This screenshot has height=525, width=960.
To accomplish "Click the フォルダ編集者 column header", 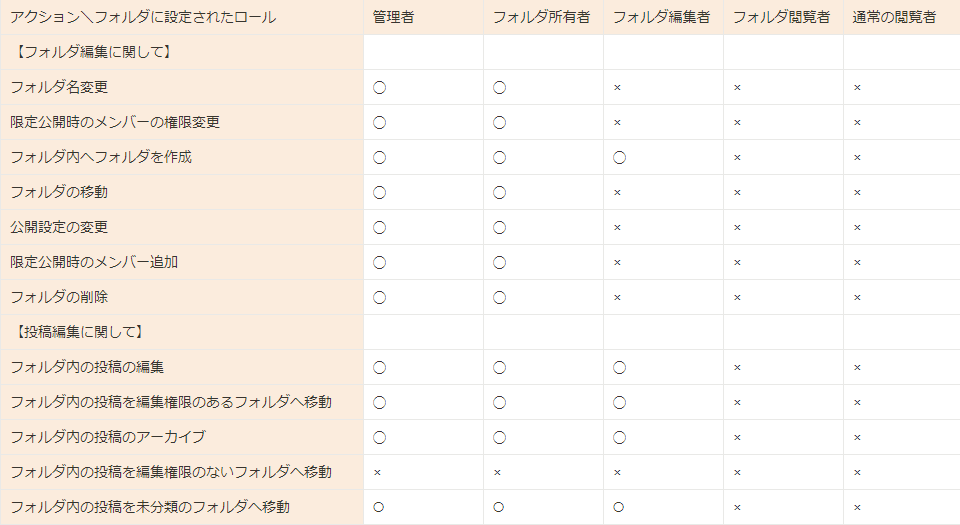I will pyautogui.click(x=661, y=17).
